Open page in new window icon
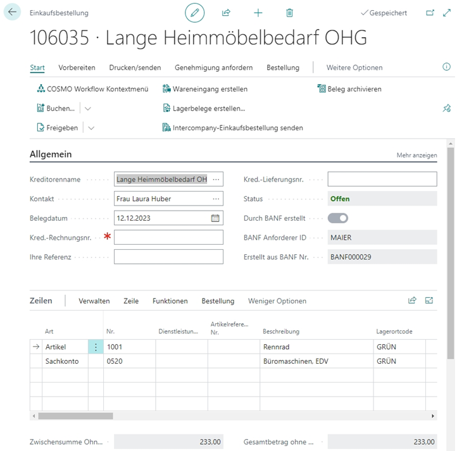The width and height of the screenshot is (476, 451). tap(430, 13)
